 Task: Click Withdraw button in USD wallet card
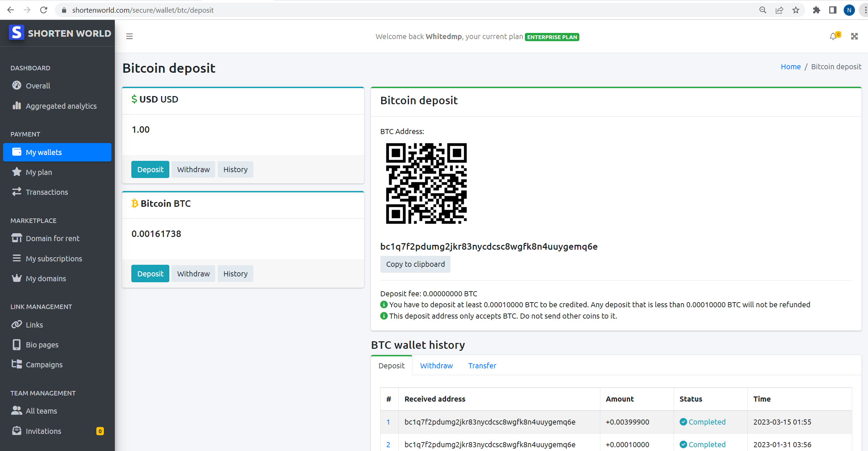click(193, 169)
